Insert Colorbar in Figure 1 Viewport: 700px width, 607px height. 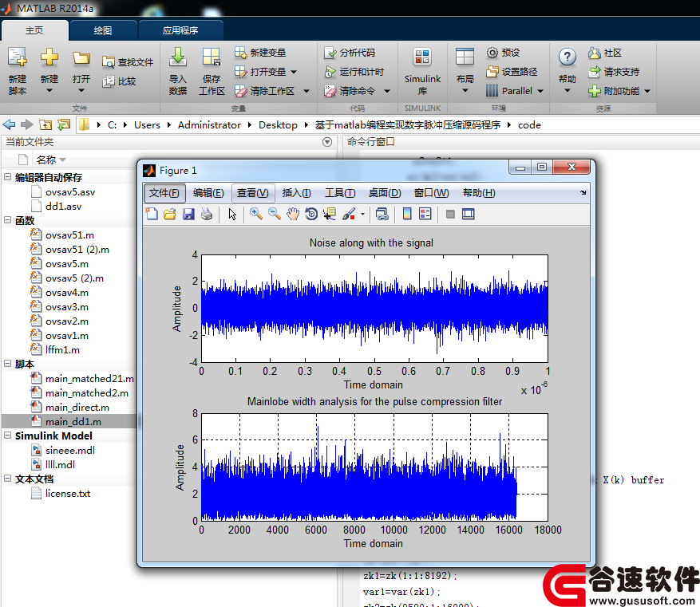tap(407, 214)
